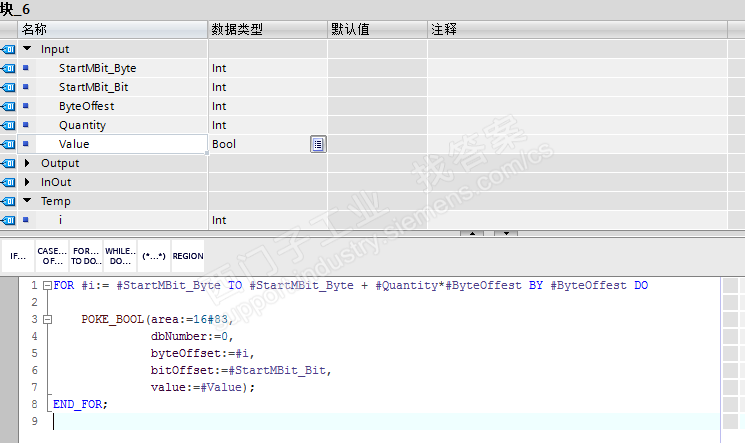The image size is (745, 443).
Task: Click the value:=#Value parameter line
Action: click(202, 387)
